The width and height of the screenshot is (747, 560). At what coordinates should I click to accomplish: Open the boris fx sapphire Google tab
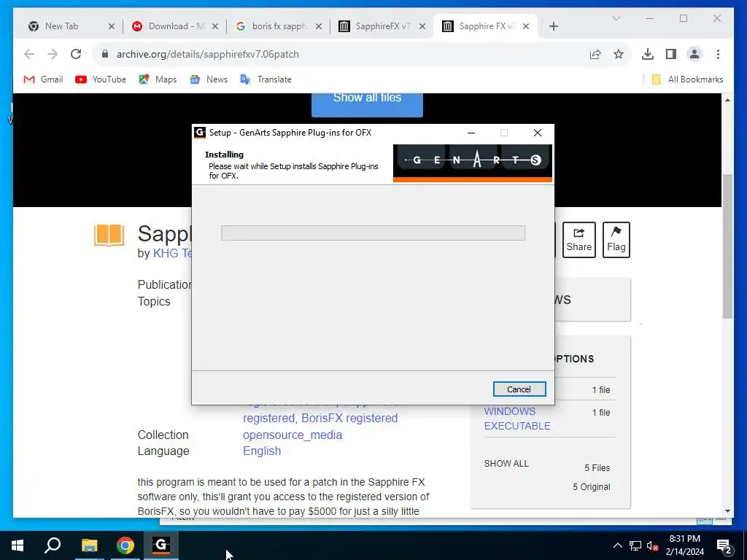[x=279, y=26]
